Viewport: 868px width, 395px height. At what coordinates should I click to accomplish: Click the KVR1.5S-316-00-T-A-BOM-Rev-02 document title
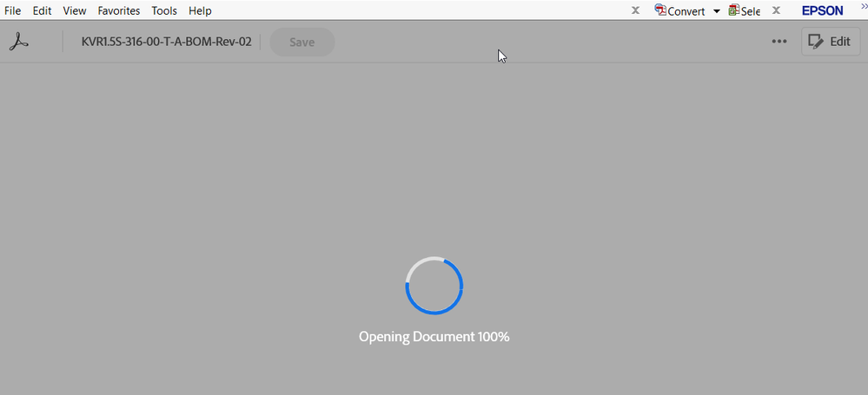click(x=167, y=42)
